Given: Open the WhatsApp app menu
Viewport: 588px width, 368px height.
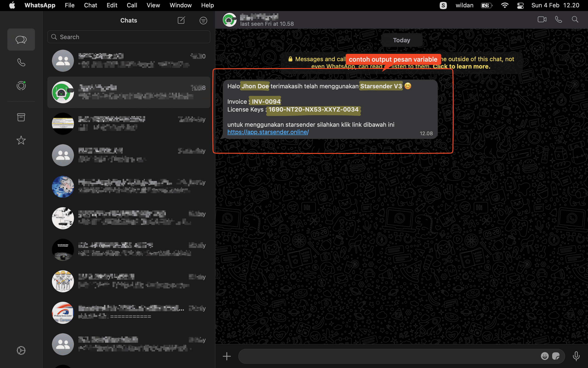Looking at the screenshot, I should (x=40, y=5).
